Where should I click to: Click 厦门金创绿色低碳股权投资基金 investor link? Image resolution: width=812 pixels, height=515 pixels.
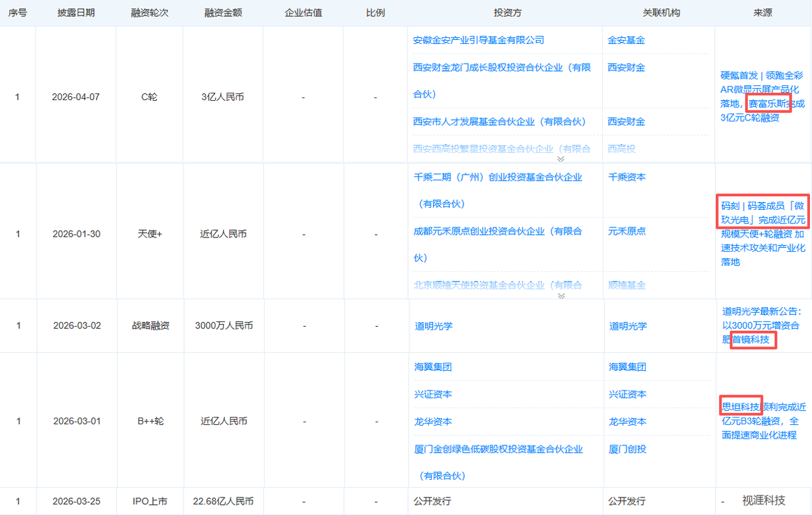coord(497,449)
